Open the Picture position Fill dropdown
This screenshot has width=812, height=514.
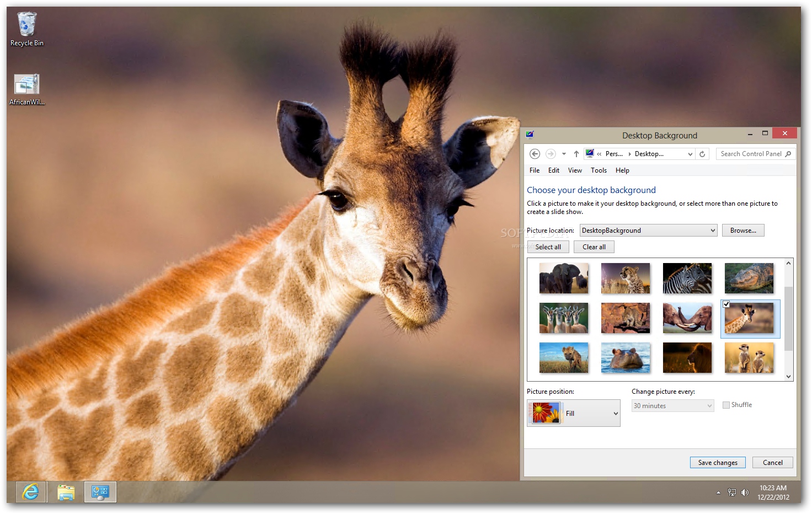pyautogui.click(x=574, y=413)
